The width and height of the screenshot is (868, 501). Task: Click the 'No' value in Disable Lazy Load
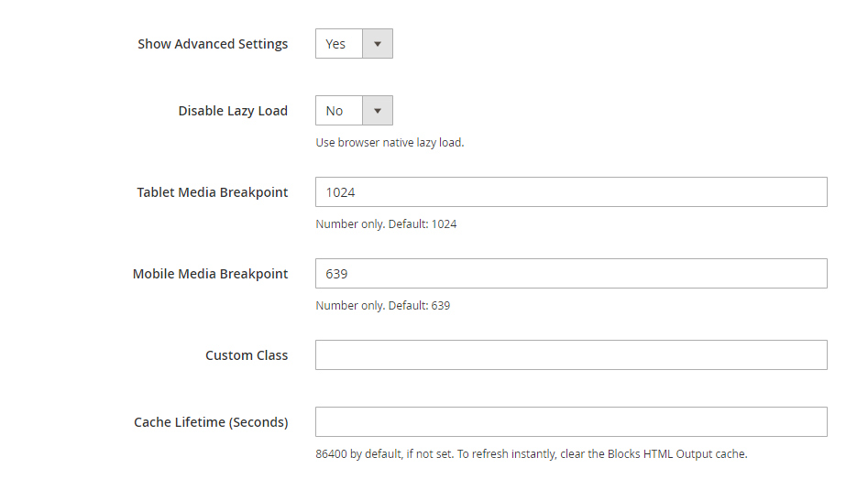(335, 111)
